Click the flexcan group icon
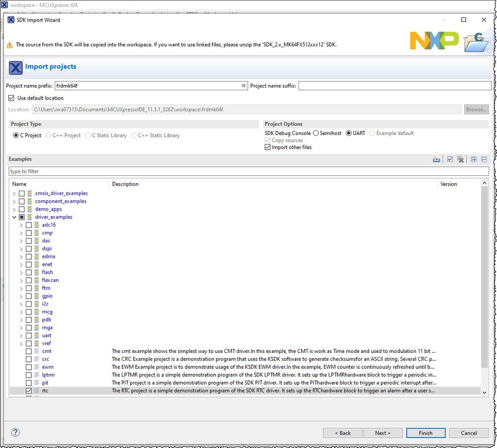Screen dimensions: 497x448 tap(36, 280)
